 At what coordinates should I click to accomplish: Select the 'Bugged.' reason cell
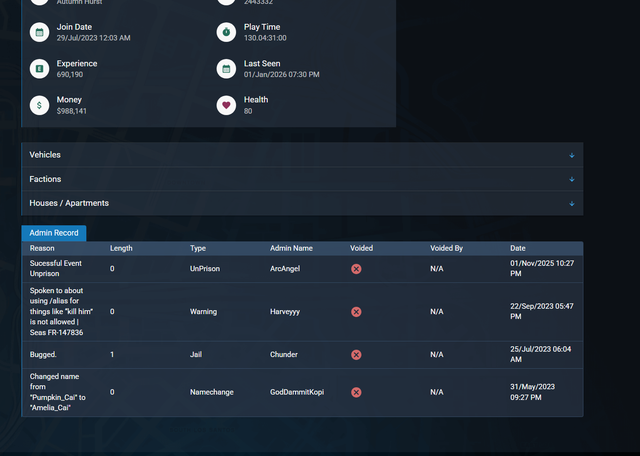pyautogui.click(x=43, y=354)
